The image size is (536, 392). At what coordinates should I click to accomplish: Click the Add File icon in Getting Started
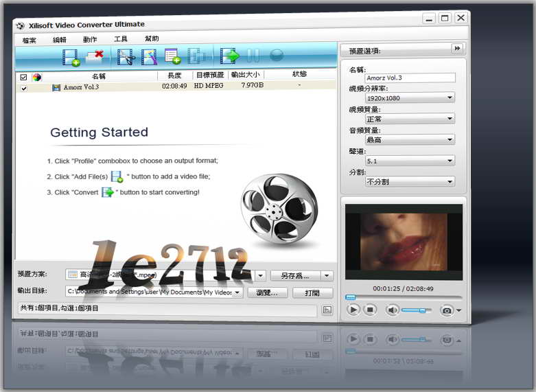click(x=117, y=176)
